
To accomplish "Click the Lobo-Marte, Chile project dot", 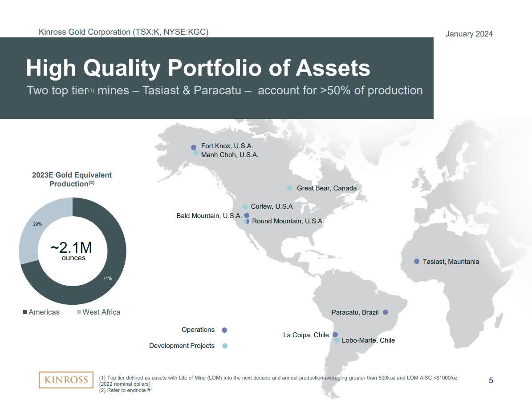I will [337, 339].
